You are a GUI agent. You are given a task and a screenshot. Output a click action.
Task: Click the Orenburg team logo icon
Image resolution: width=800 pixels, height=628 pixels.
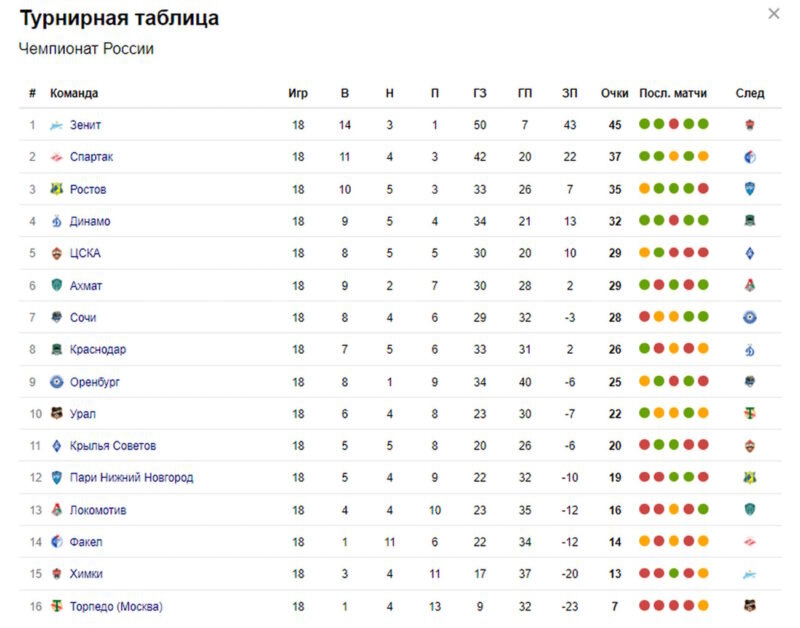click(56, 382)
